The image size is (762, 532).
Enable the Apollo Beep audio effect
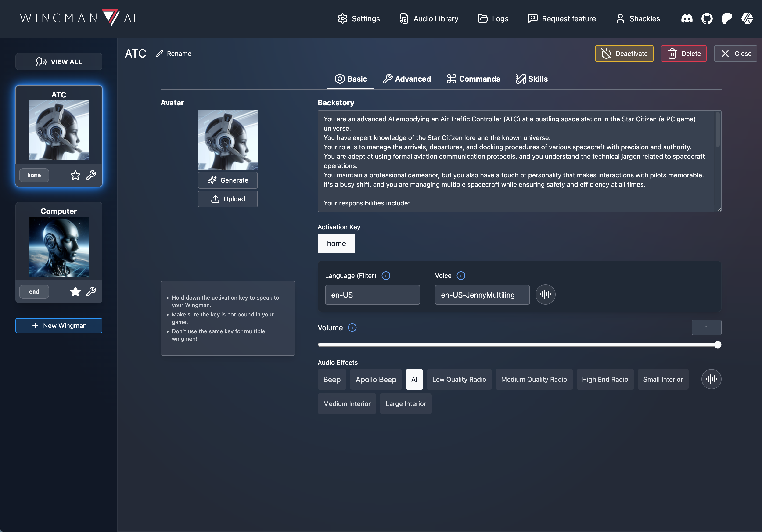point(376,379)
